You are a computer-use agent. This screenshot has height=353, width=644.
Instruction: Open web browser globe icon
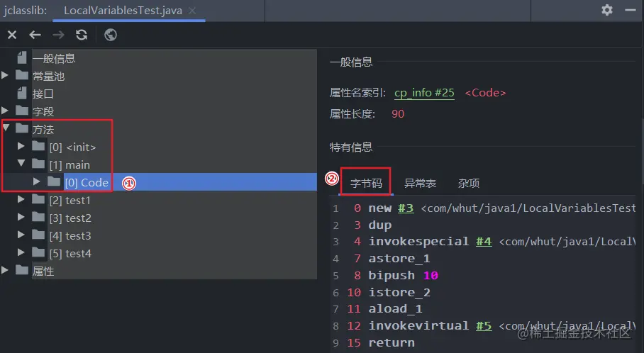click(x=111, y=35)
